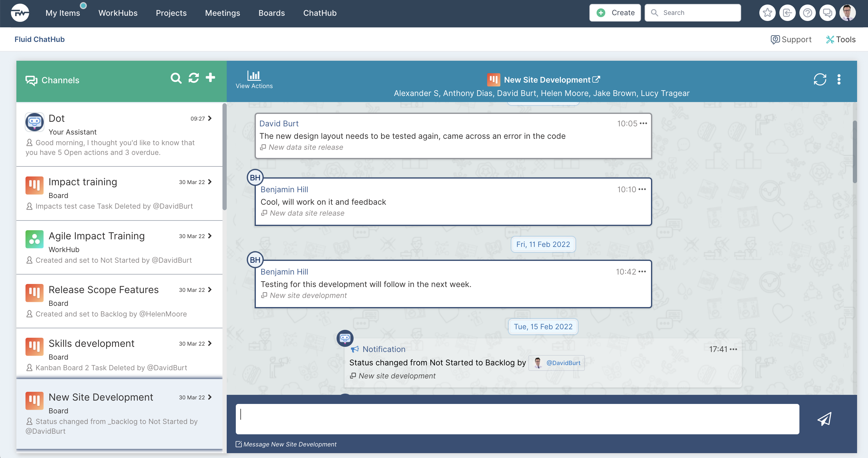868x458 pixels.
Task: Click the BH avatar on 10:10 message
Action: pyautogui.click(x=255, y=177)
